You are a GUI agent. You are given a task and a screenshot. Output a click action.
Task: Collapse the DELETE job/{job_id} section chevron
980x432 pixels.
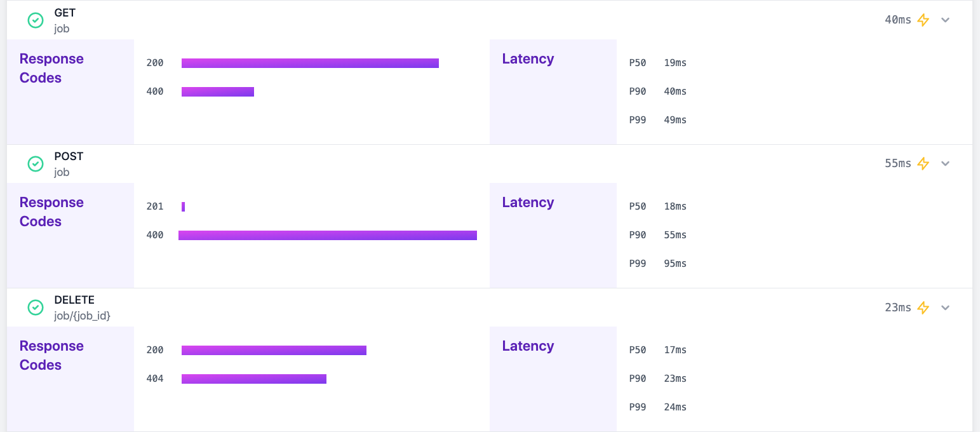(x=946, y=307)
